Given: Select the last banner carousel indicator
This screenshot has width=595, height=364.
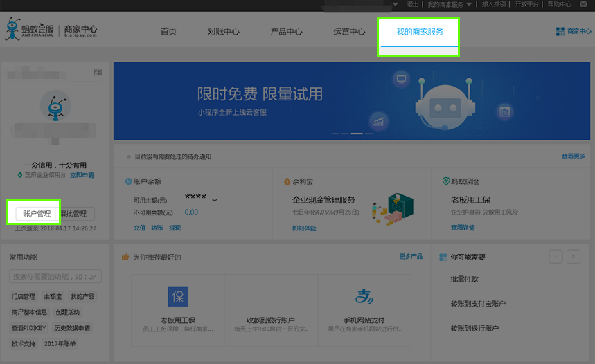Looking at the screenshot, I should 368,134.
